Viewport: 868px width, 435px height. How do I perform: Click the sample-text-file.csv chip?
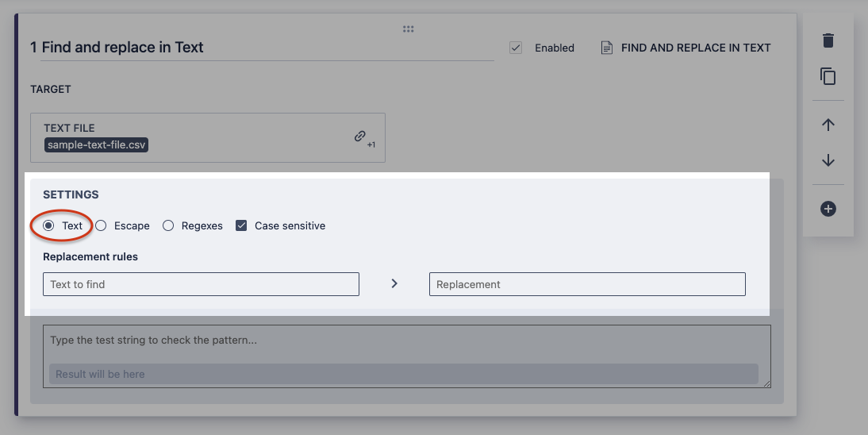97,145
